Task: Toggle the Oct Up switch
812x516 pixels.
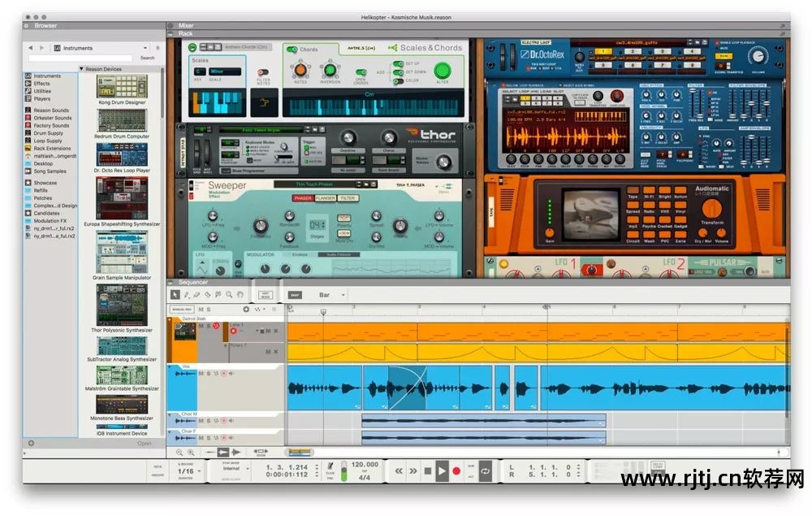Action: (398, 63)
